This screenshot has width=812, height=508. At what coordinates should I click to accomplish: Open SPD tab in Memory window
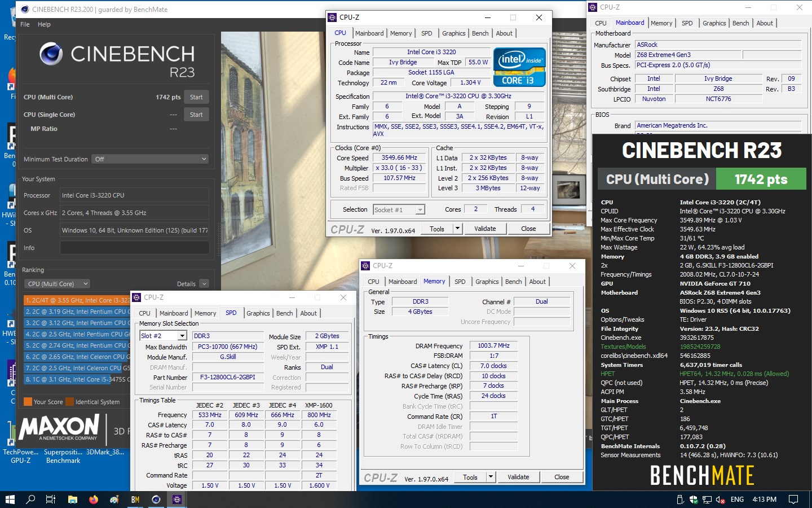460,282
